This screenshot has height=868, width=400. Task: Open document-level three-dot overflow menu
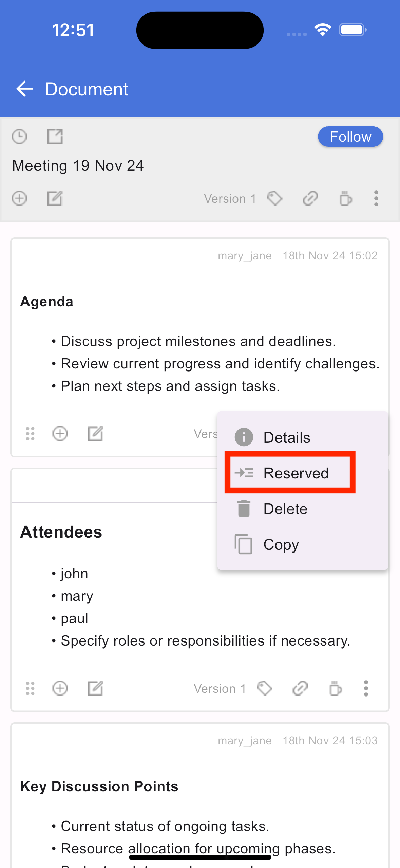[376, 198]
